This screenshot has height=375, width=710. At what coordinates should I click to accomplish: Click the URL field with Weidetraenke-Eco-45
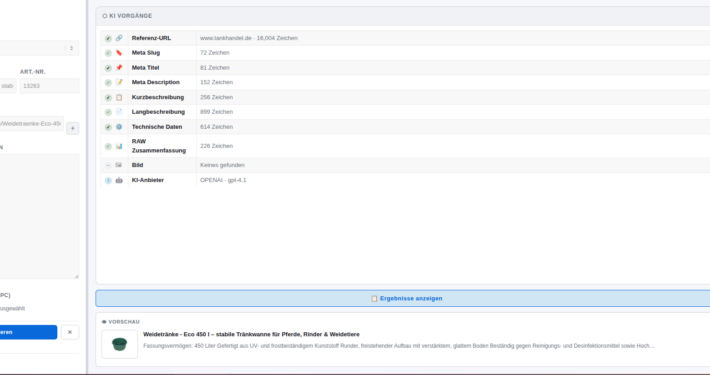pos(32,124)
